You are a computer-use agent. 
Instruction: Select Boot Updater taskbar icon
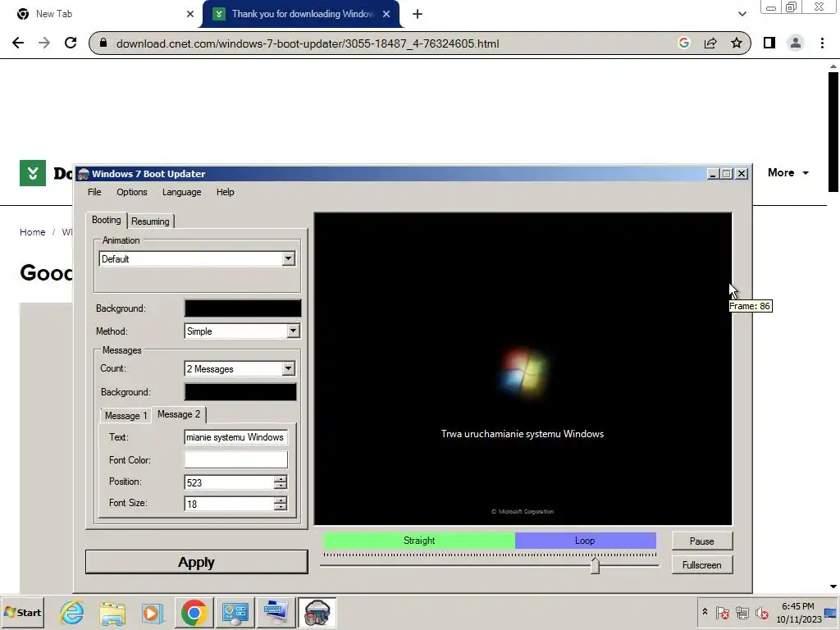317,612
